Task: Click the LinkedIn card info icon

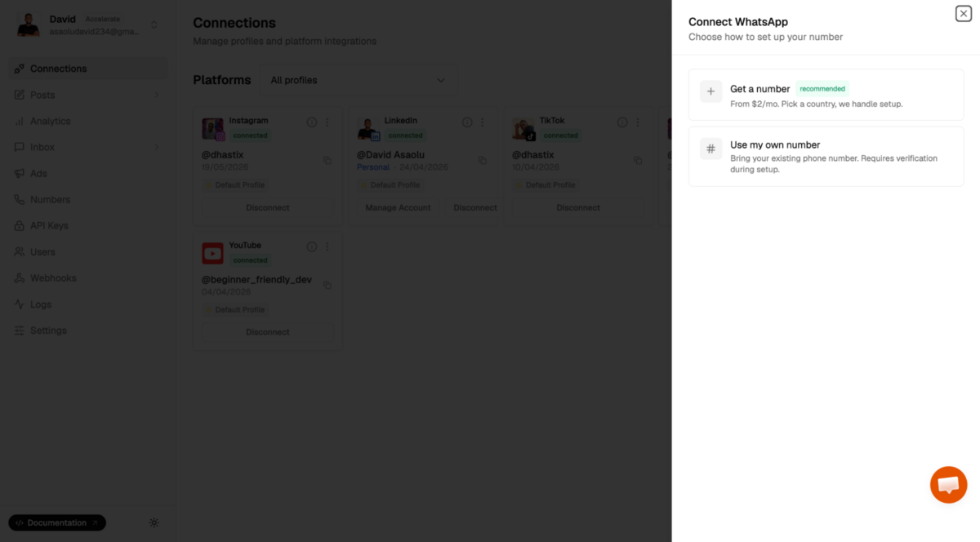Action: (467, 122)
